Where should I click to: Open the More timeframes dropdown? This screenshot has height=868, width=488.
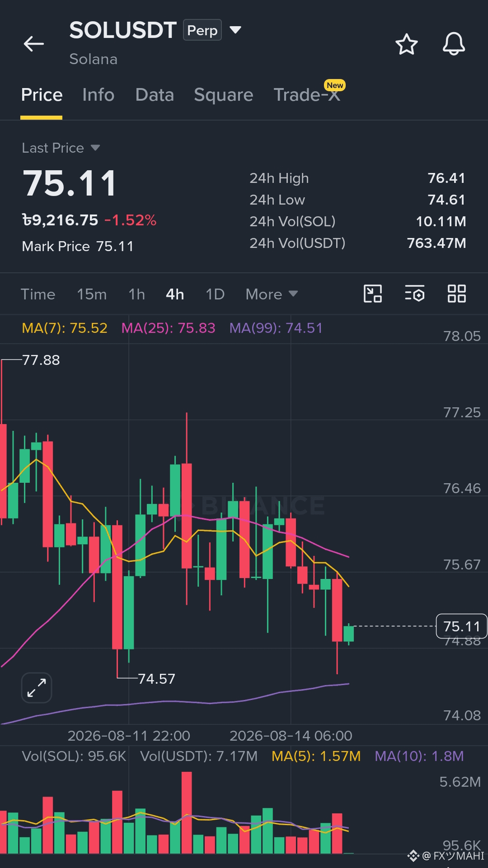[x=272, y=294]
